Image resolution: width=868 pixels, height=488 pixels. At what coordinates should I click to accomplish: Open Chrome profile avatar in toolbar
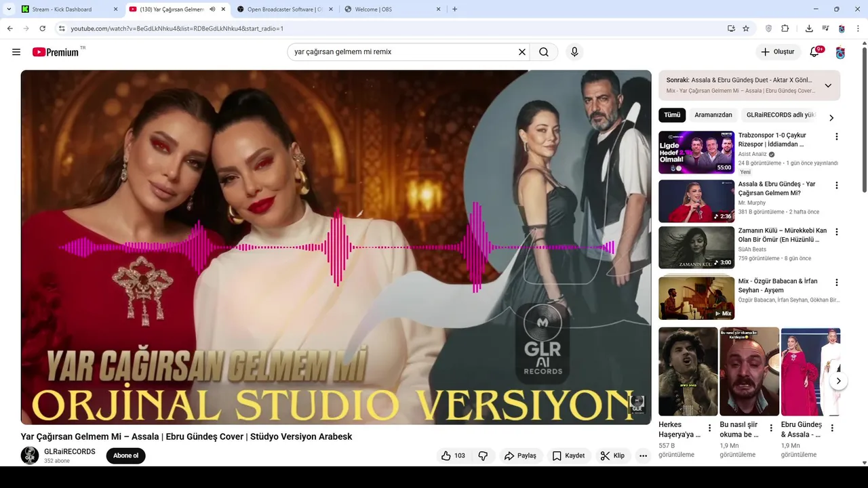[x=842, y=28]
